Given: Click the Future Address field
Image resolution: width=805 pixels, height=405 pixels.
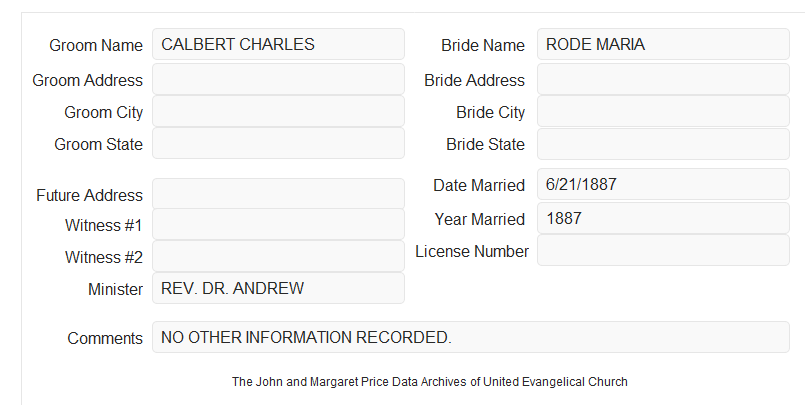Looking at the screenshot, I should [x=278, y=194].
